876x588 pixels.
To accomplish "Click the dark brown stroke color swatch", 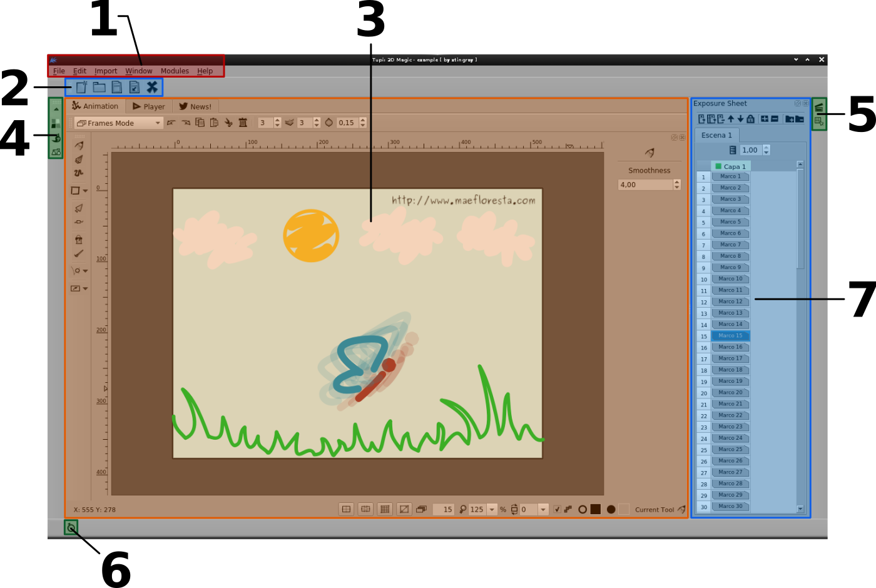I will point(596,510).
